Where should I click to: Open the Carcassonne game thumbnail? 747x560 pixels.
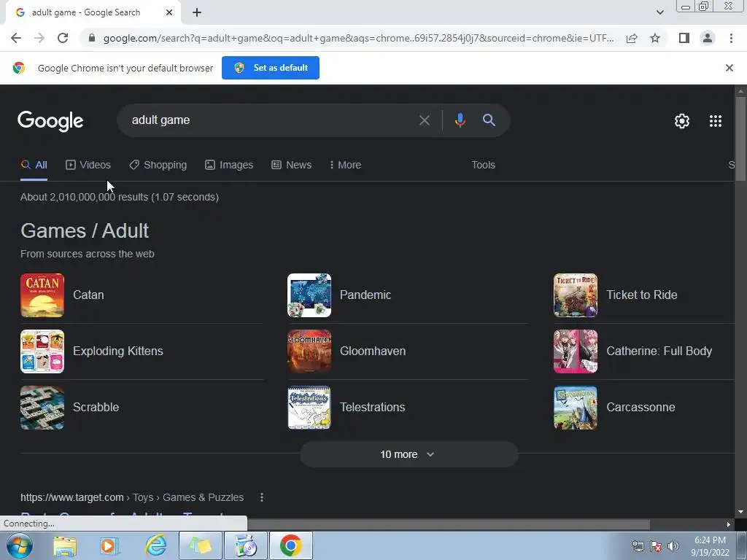(576, 408)
